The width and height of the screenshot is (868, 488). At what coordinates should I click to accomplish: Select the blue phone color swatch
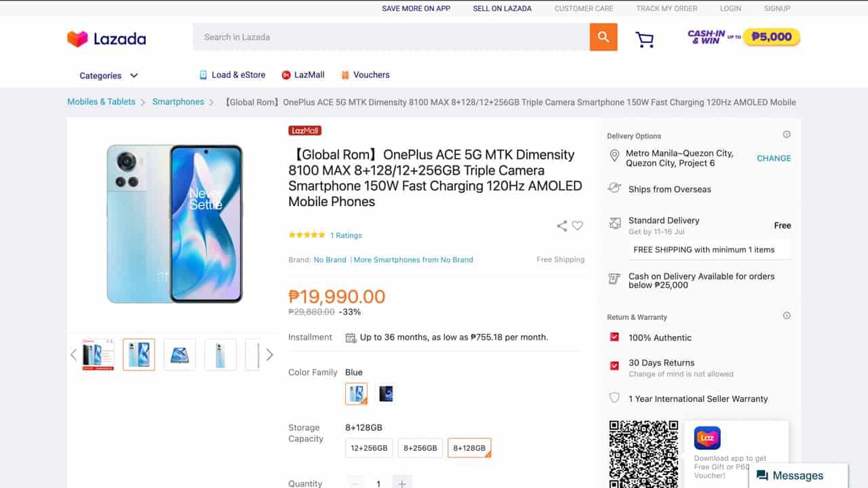(356, 393)
